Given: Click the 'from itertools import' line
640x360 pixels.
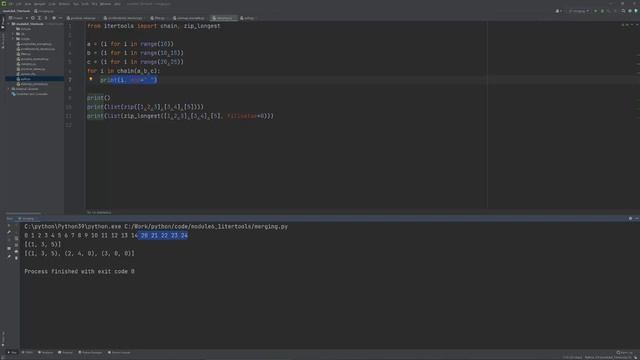Looking at the screenshot, I should point(153,26).
